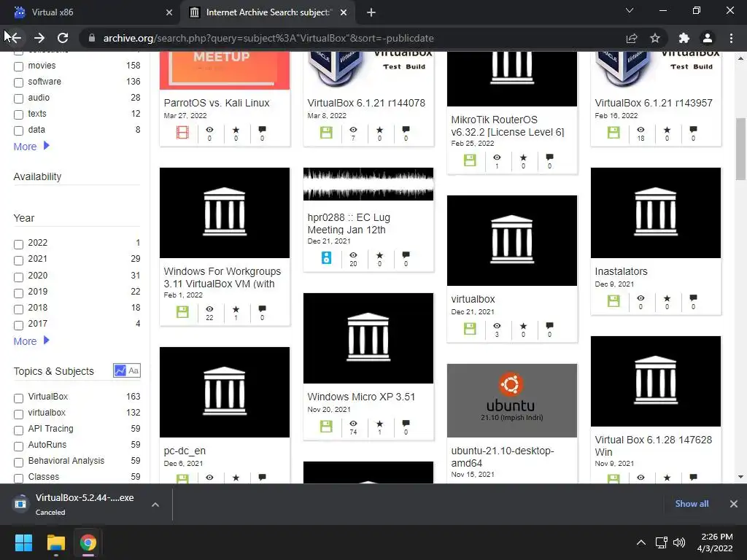747x560 pixels.
Task: Open the VirtualBox download item options chevron
Action: [155, 505]
